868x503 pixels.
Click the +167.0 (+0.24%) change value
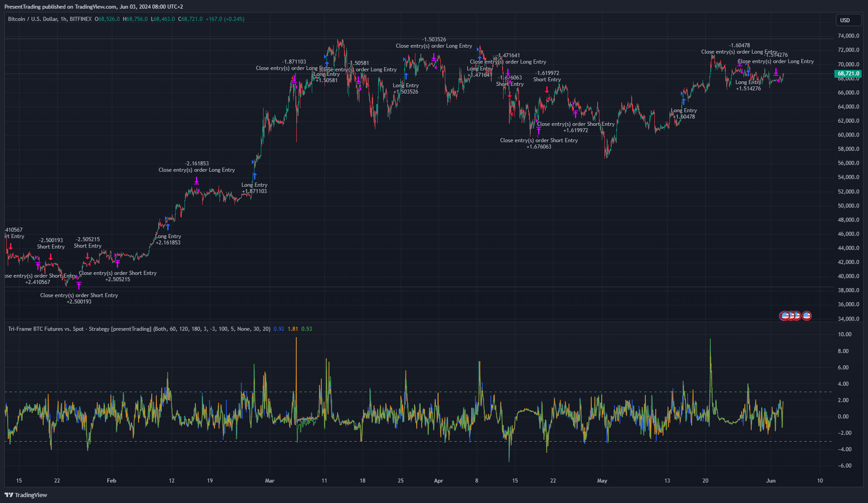coord(225,19)
